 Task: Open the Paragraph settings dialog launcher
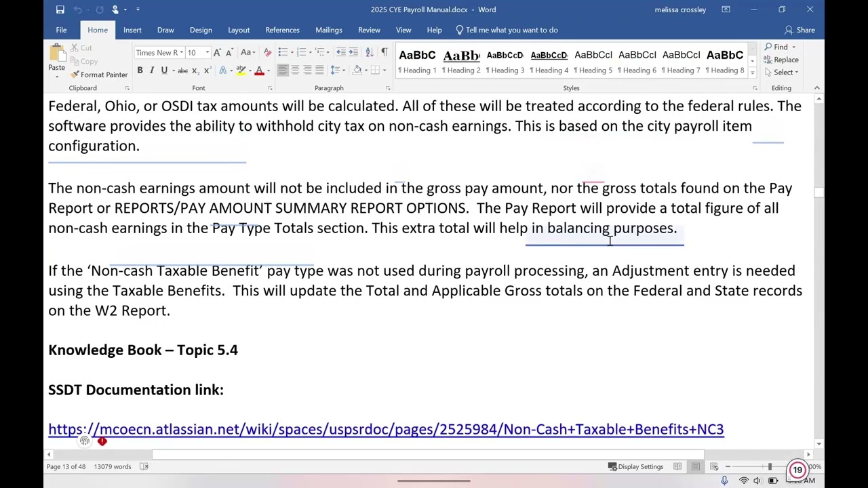coord(388,88)
